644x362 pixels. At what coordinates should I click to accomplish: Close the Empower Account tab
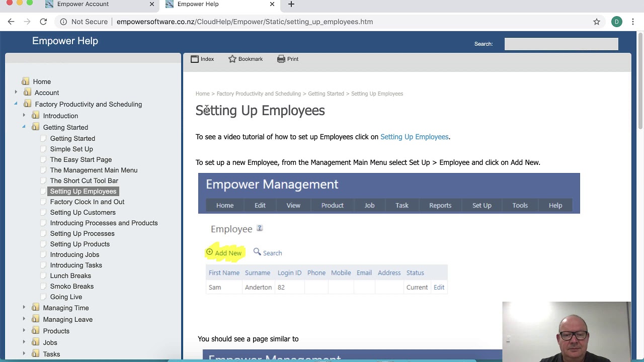pos(152,4)
